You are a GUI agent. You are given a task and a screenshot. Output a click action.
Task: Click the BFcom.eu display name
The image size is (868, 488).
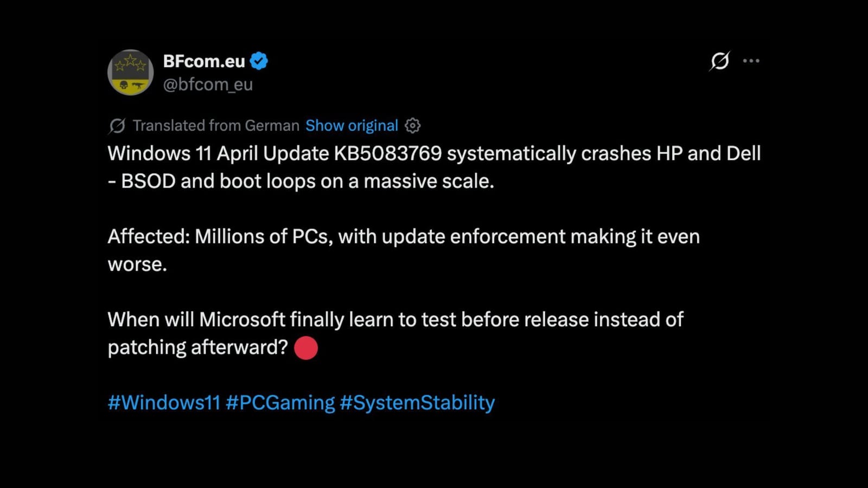[x=204, y=61]
